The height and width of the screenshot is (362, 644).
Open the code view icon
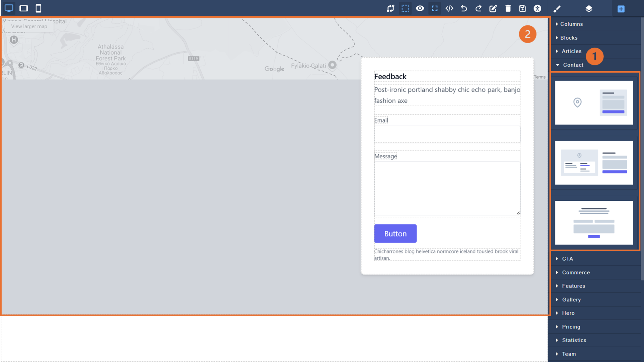tap(449, 8)
